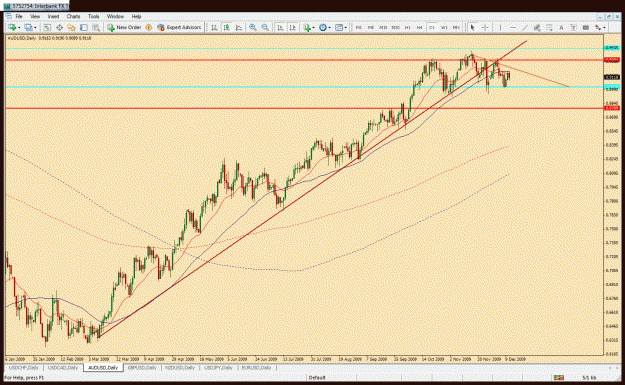This screenshot has width=625, height=385.
Task: Select the Text Label (T) tool
Action: pos(573,28)
